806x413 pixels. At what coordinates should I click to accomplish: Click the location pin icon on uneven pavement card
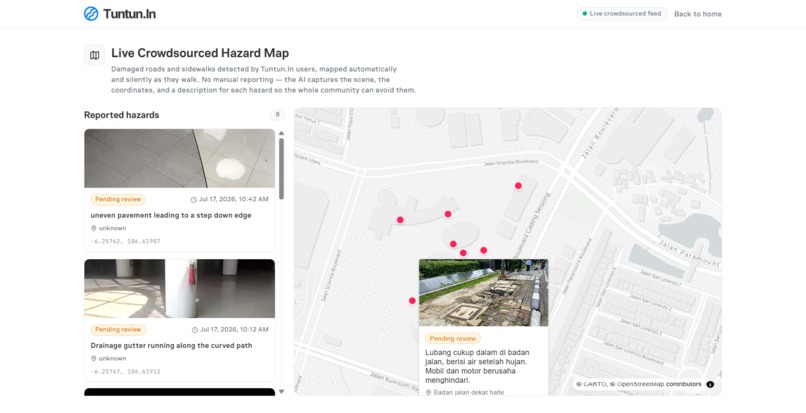(x=94, y=228)
